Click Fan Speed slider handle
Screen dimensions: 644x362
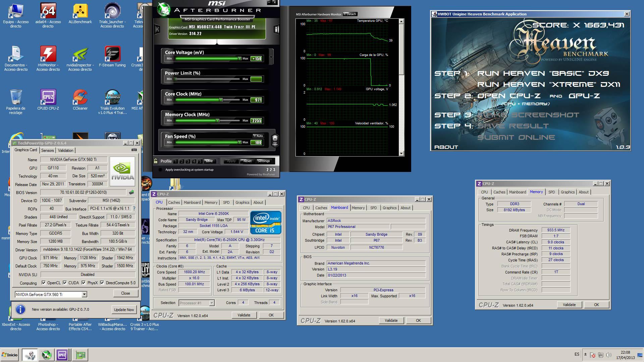(x=239, y=142)
